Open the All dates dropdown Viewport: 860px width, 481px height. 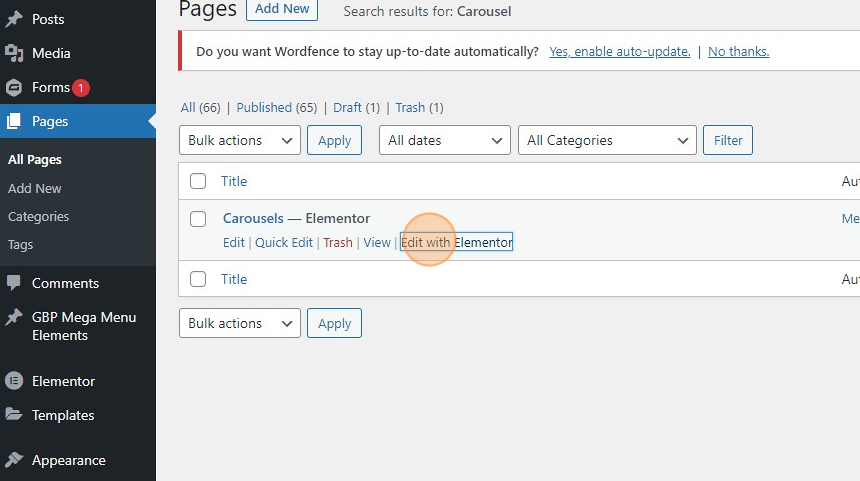pyautogui.click(x=444, y=140)
